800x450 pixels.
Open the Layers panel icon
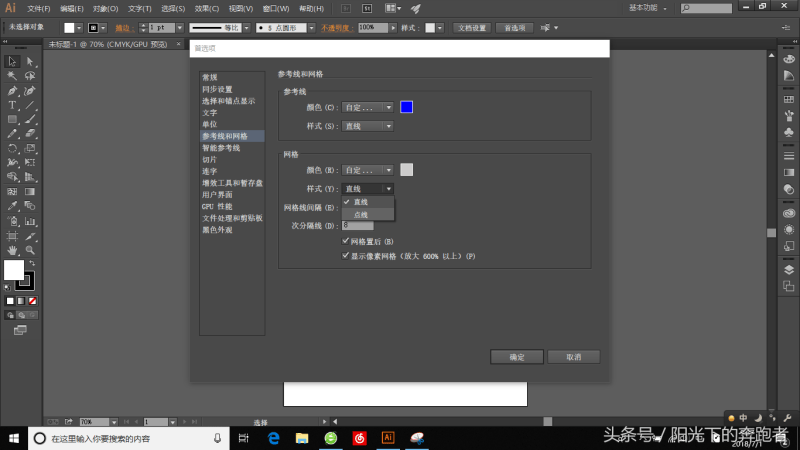coord(789,269)
